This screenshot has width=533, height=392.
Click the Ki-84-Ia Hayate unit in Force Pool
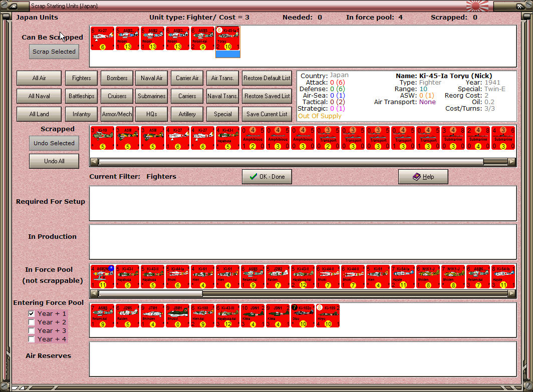(403, 276)
